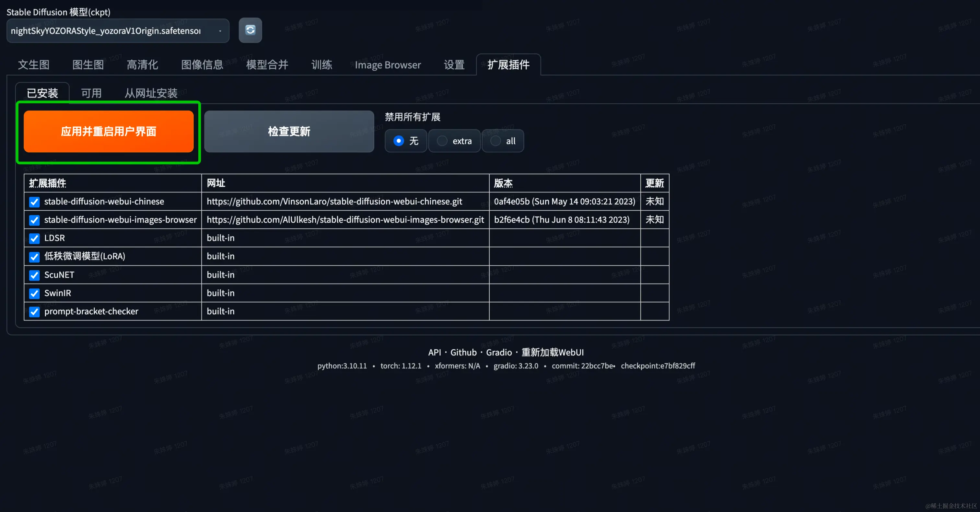Select the extra radio option
980x512 pixels.
pyautogui.click(x=454, y=141)
